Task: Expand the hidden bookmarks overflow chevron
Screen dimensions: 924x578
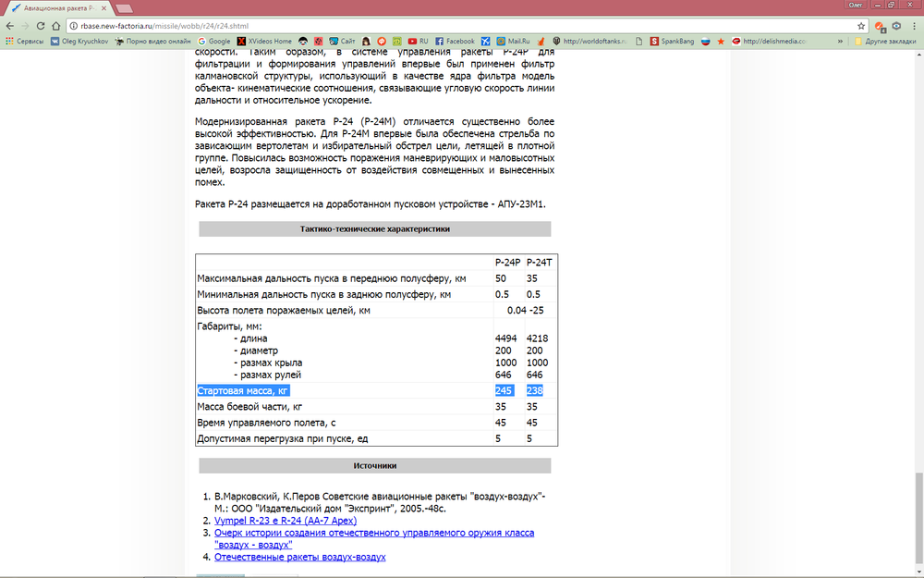Action: (840, 42)
